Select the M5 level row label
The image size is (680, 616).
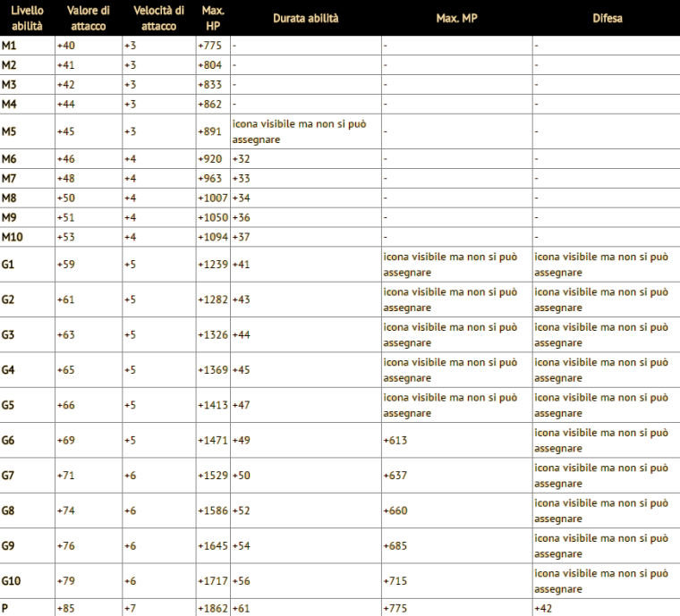pos(9,131)
